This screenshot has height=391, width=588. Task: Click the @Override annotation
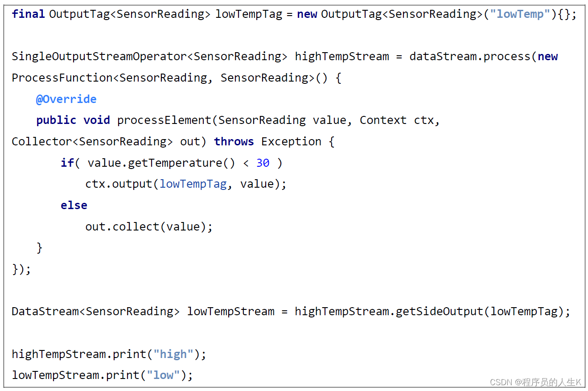point(66,99)
